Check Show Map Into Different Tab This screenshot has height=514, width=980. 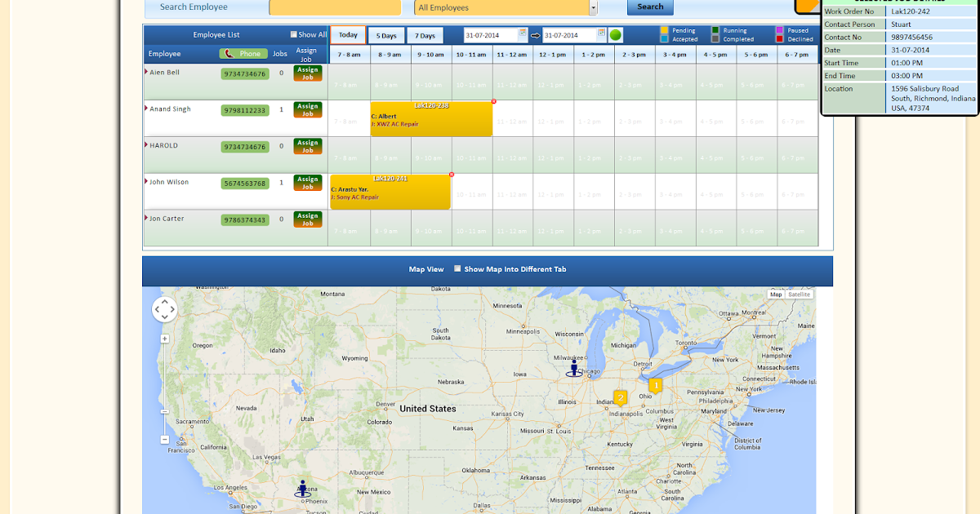(x=458, y=269)
